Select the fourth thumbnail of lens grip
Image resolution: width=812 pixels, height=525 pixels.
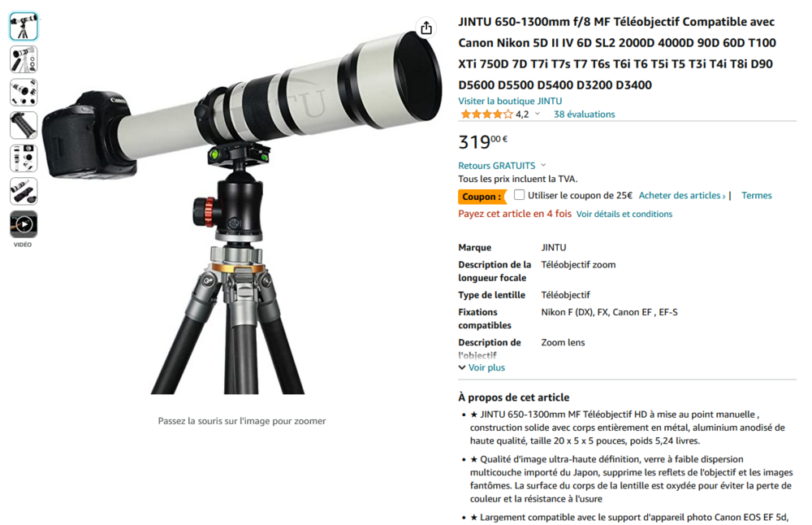(x=24, y=125)
